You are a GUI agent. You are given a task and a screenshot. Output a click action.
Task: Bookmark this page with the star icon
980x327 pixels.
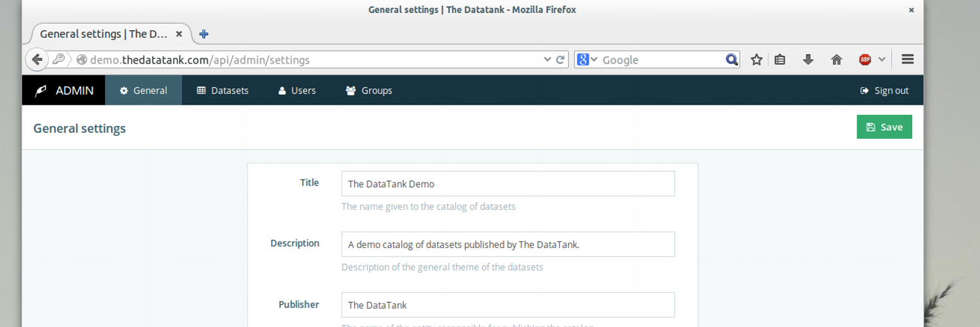[757, 60]
